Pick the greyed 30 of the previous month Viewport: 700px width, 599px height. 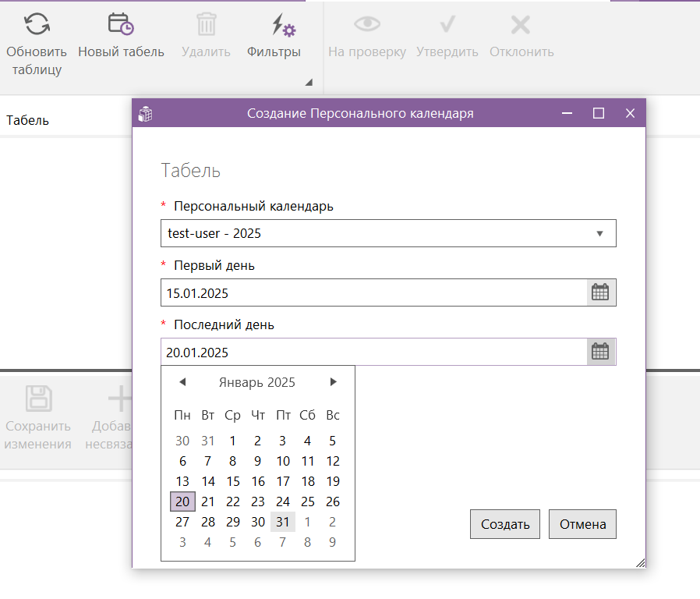[x=182, y=441]
